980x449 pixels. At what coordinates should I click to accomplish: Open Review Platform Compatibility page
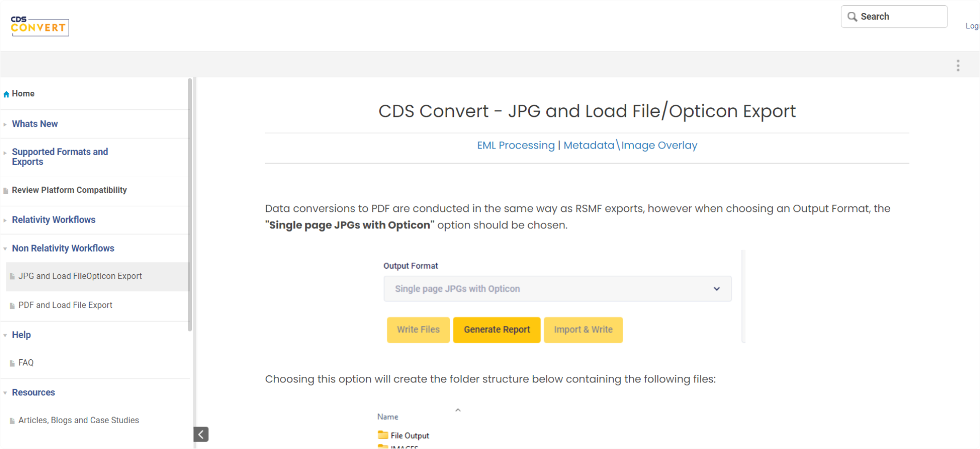click(x=69, y=190)
